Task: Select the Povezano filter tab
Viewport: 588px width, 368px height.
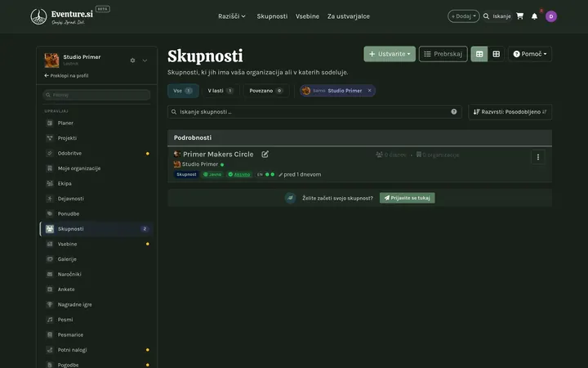Action: (266, 91)
